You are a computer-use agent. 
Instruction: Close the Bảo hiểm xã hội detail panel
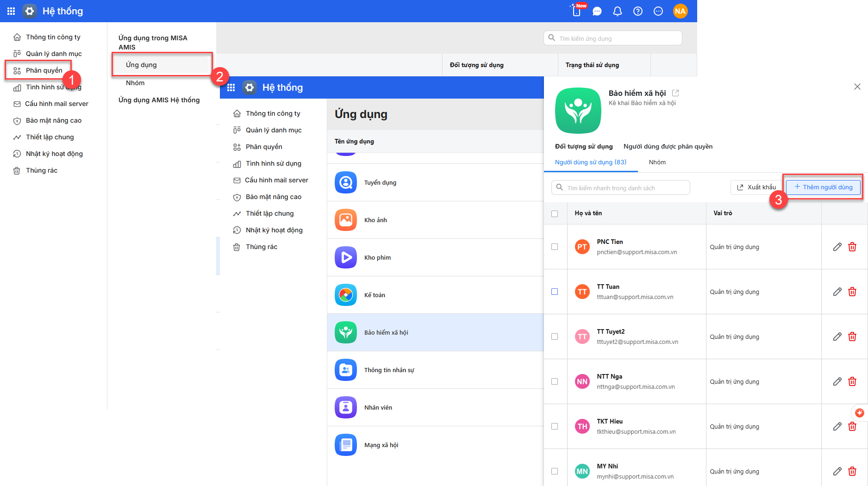[857, 87]
